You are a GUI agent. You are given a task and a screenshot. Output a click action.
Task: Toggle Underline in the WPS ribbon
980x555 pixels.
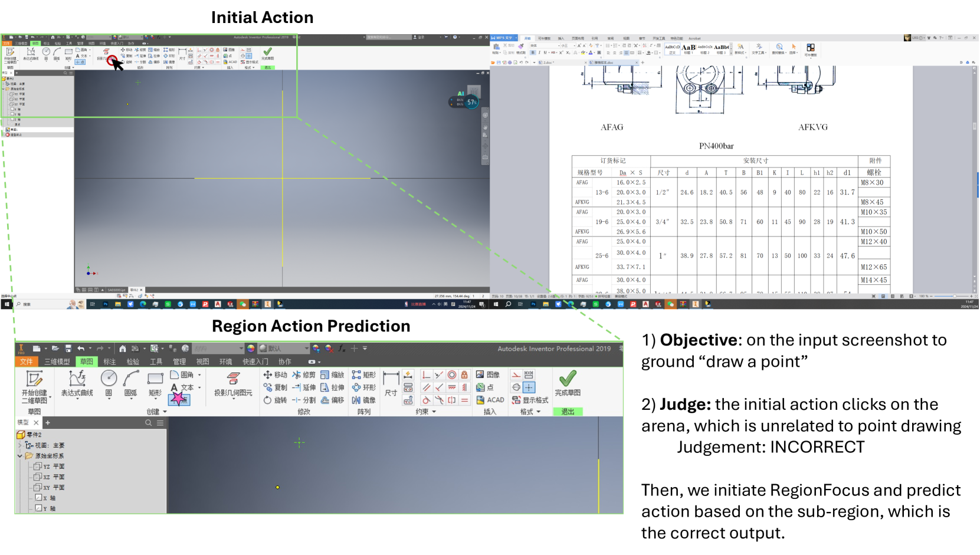pos(545,52)
